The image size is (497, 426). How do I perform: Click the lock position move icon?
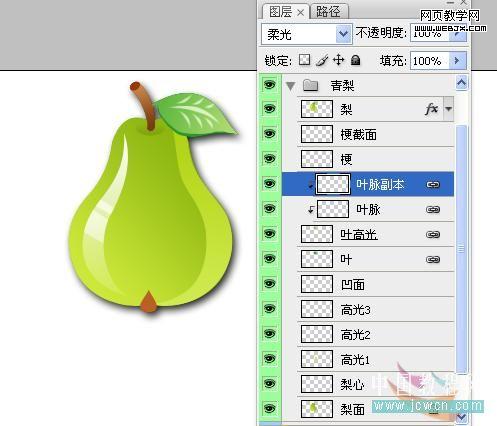339,60
